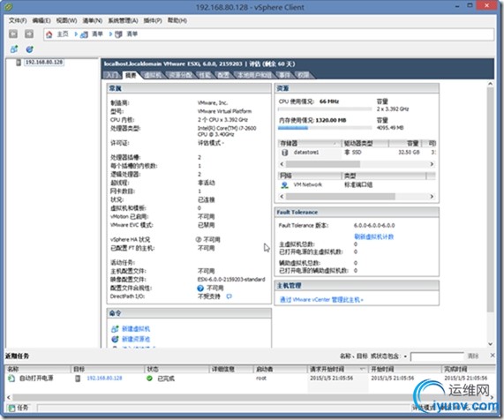Open the 名称、目标 或状态包含 filter dropdown arrow
The image size is (504, 420).
405,356
